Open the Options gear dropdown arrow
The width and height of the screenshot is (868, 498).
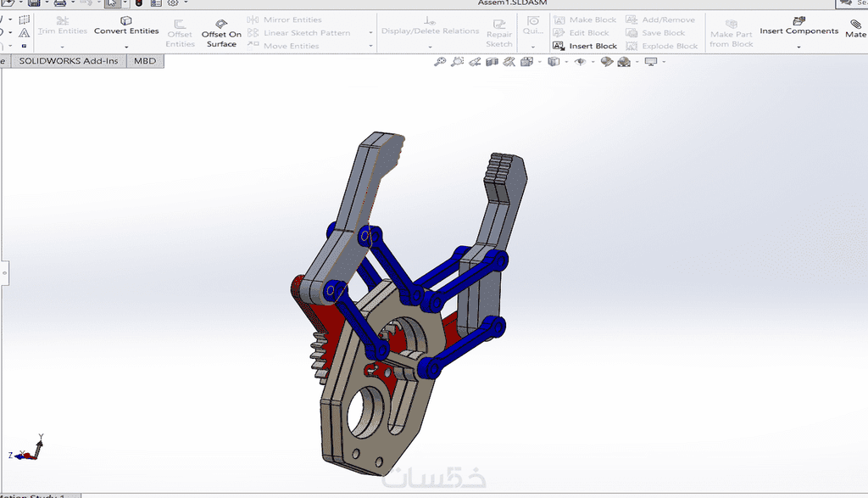[186, 3]
